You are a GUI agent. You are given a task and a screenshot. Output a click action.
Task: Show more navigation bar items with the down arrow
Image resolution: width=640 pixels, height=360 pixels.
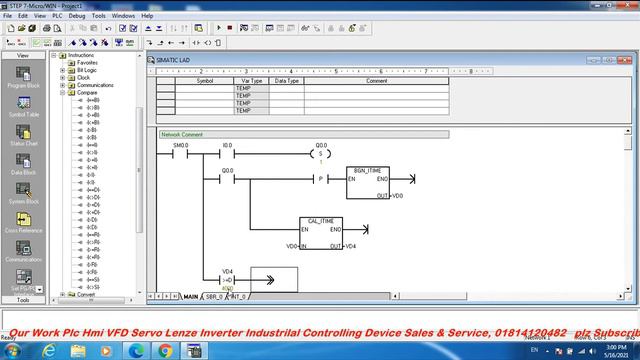coord(40,289)
